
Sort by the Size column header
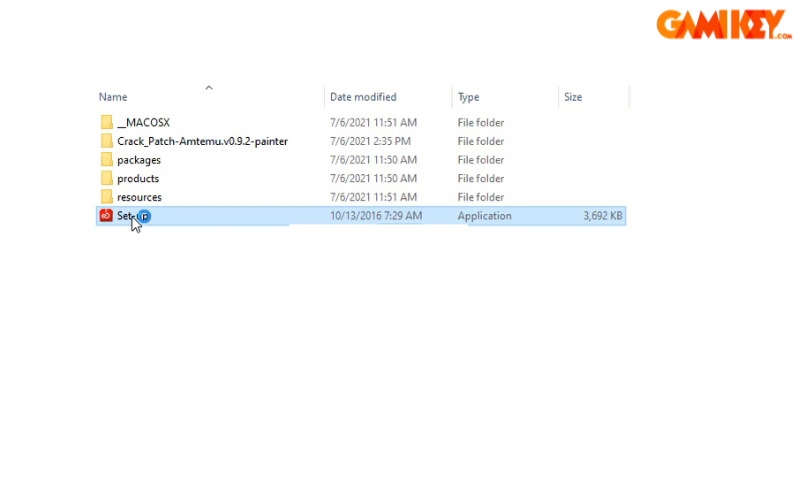click(x=573, y=97)
